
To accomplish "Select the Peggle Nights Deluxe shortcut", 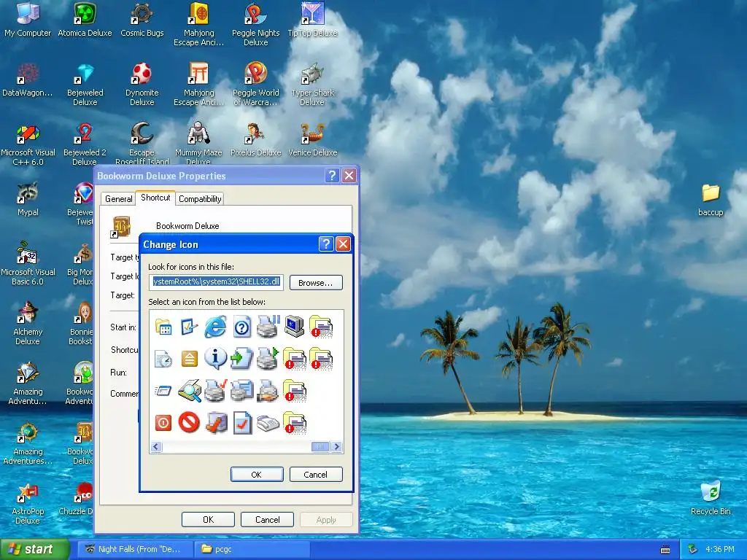I will (256, 25).
